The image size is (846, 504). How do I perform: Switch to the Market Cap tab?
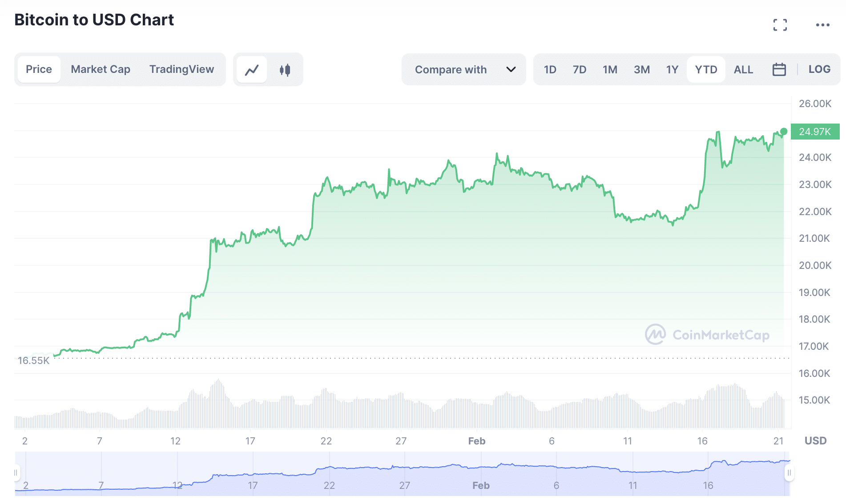click(x=101, y=69)
